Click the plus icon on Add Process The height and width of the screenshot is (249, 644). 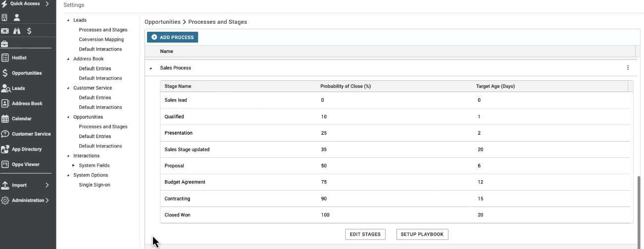154,37
